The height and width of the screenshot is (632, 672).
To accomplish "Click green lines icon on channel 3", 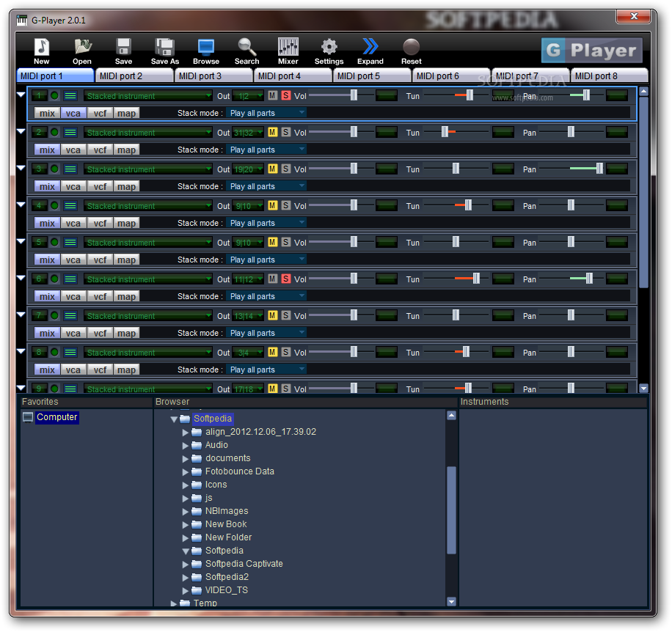I will coord(70,169).
